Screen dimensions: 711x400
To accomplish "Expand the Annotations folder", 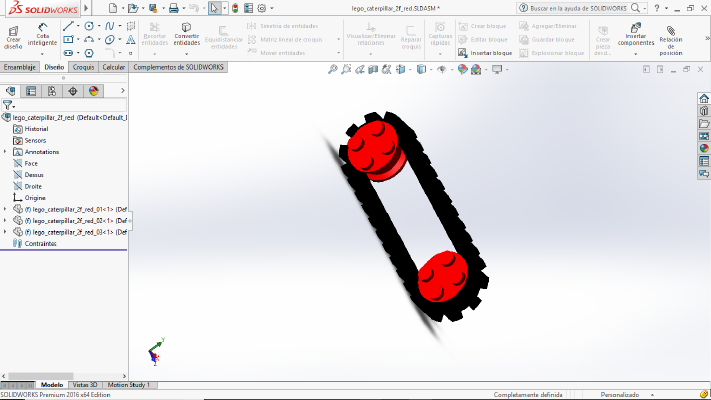I will [x=5, y=152].
